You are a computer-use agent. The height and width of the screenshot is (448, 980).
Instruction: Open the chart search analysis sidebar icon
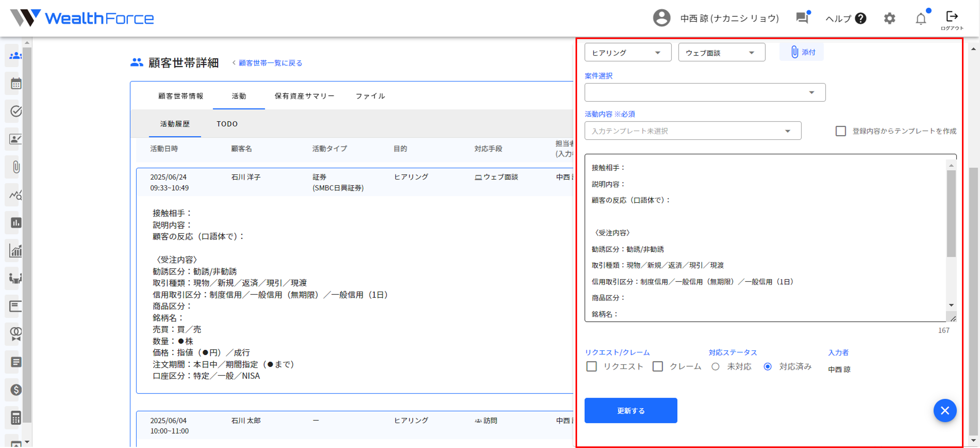click(15, 195)
